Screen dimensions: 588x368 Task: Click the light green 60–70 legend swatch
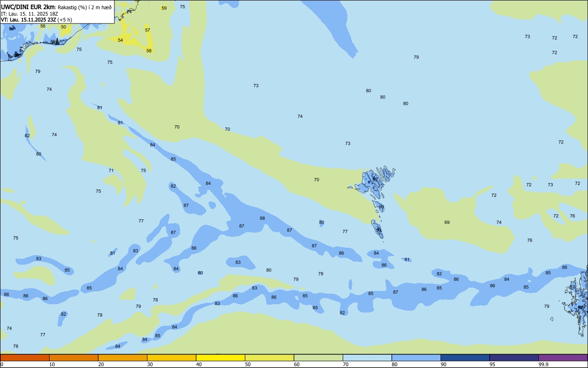coord(318,357)
